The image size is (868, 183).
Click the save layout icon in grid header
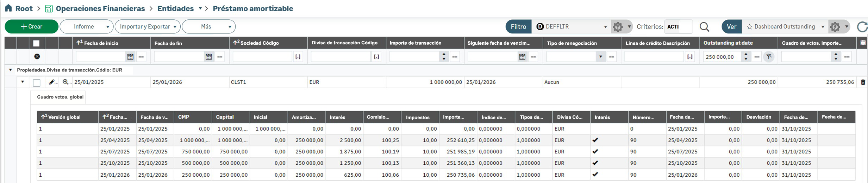(x=863, y=43)
